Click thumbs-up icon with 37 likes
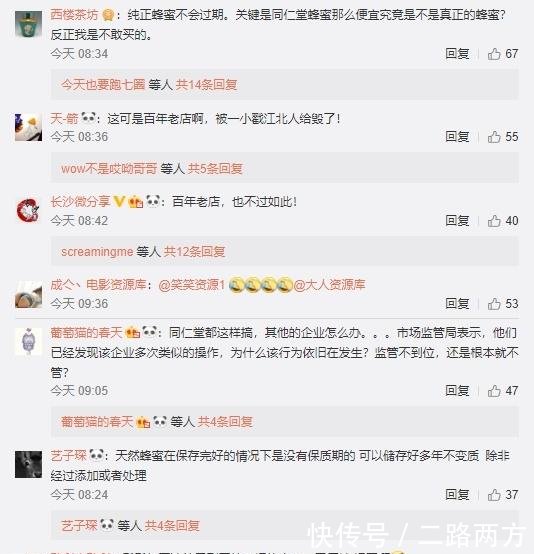This screenshot has width=534, height=554. [494, 495]
